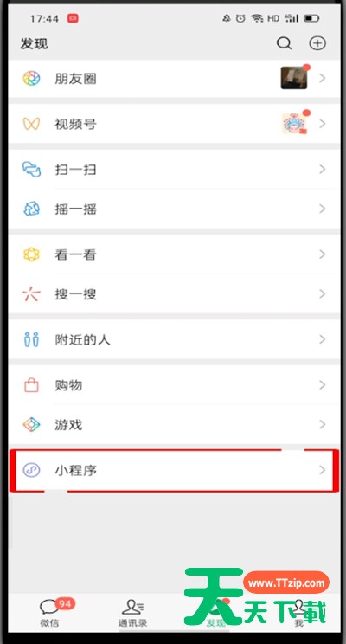The image size is (346, 644).
Task: Tap the People Nearby 附近的人 icon
Action: pyautogui.click(x=31, y=339)
